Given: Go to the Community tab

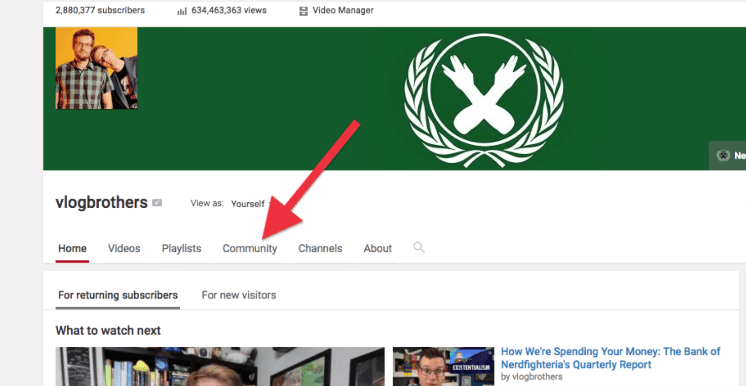Looking at the screenshot, I should point(250,248).
